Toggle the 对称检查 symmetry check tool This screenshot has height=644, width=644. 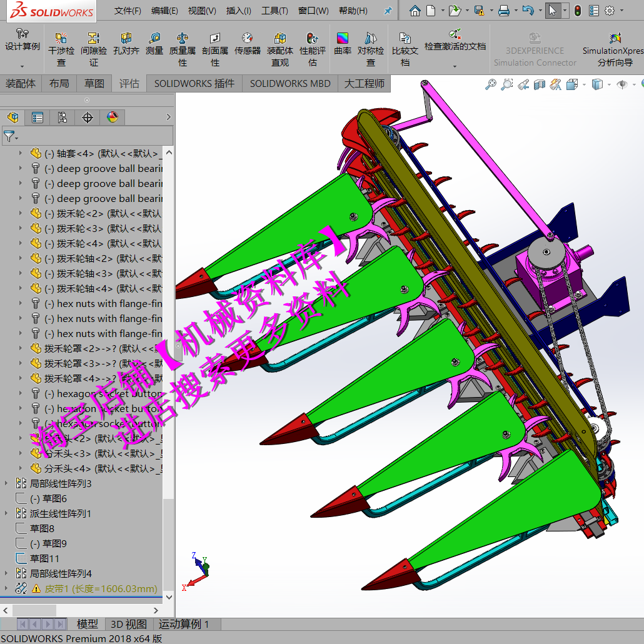(370, 48)
